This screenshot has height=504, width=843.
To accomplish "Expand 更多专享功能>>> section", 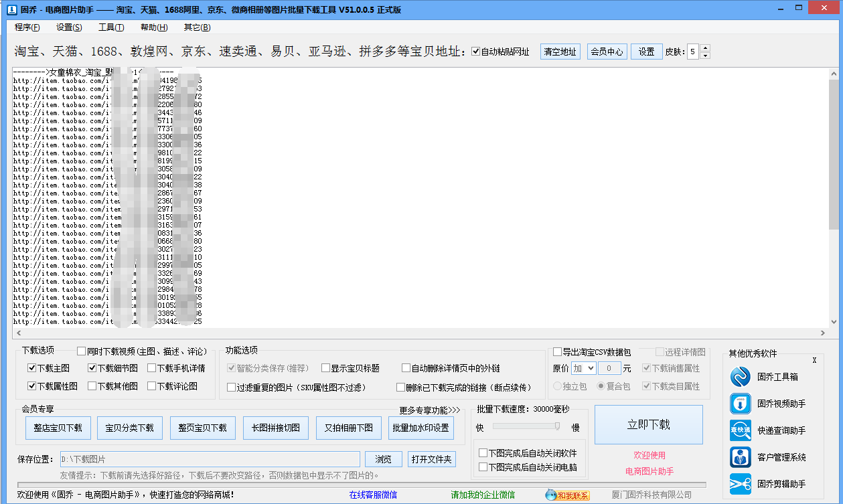I will point(430,410).
